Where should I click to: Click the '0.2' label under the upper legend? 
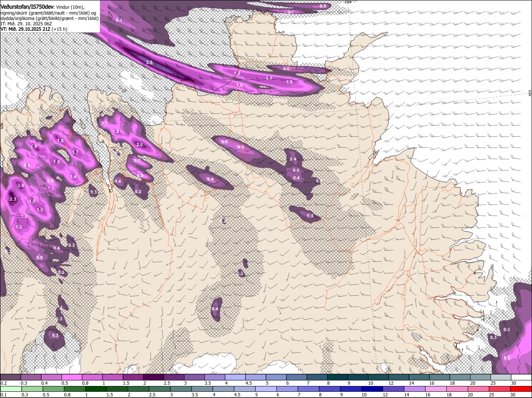(3, 383)
